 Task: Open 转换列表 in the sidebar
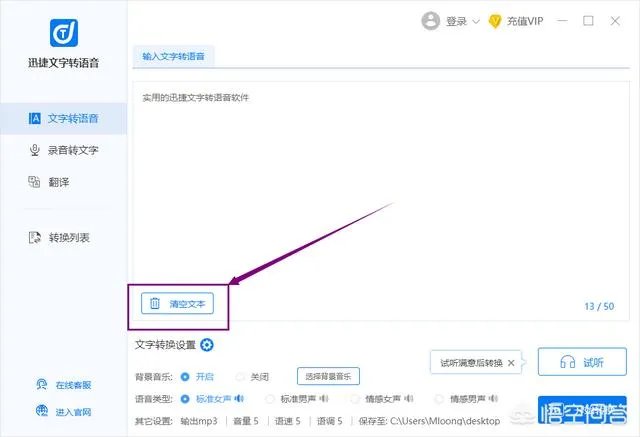[x=64, y=237]
